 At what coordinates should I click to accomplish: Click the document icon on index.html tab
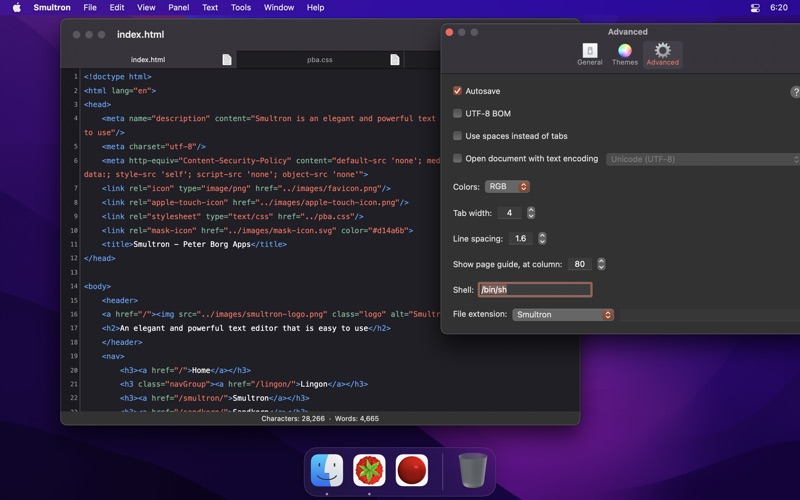227,60
